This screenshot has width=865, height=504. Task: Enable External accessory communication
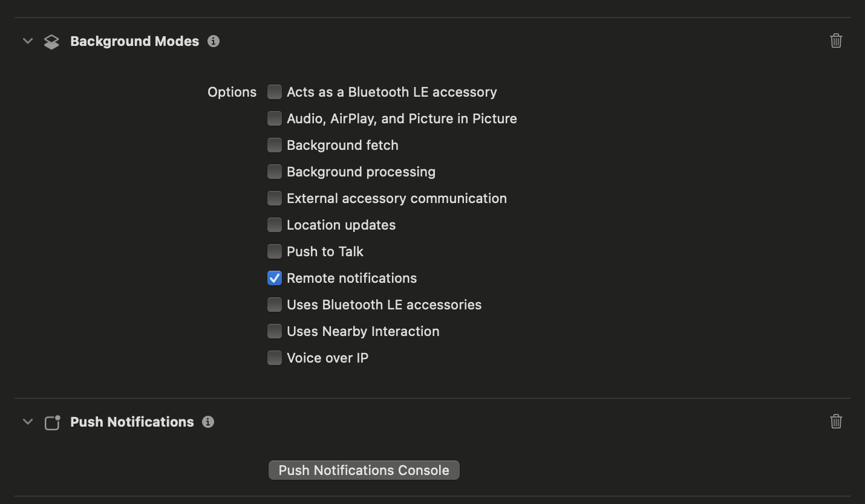(275, 198)
